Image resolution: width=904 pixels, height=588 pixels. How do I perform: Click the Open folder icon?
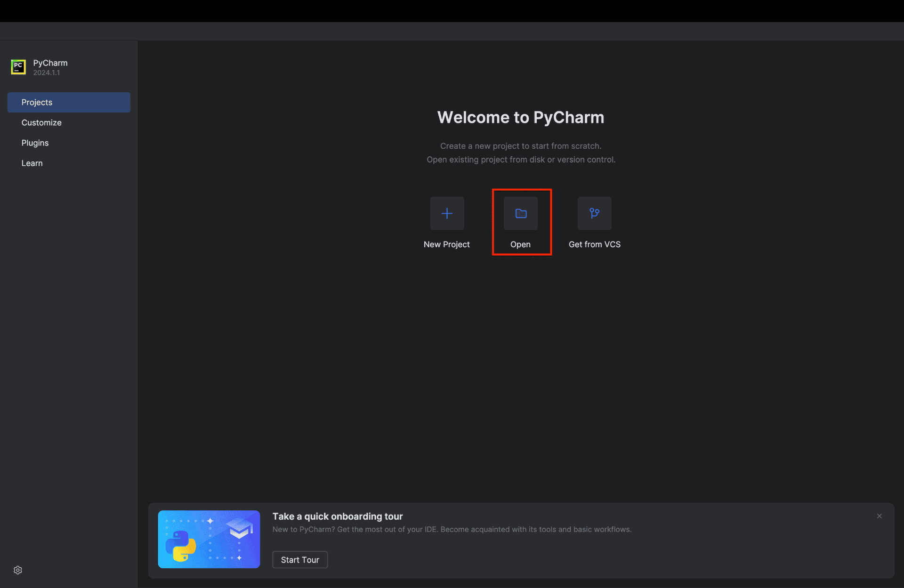coord(520,213)
